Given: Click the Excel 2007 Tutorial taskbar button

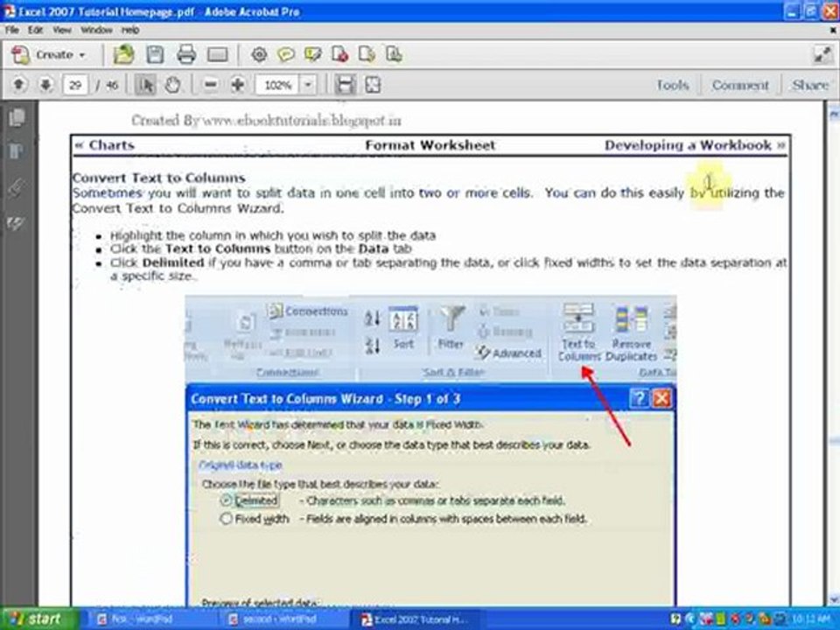Looking at the screenshot, I should 414,619.
